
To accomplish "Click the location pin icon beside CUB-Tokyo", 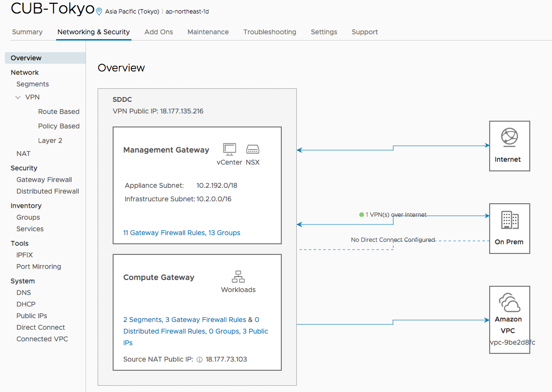I will click(x=99, y=12).
